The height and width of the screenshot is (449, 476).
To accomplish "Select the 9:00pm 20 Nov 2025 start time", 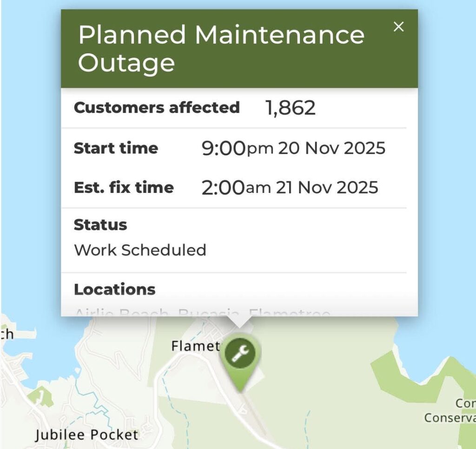I will coord(293,148).
